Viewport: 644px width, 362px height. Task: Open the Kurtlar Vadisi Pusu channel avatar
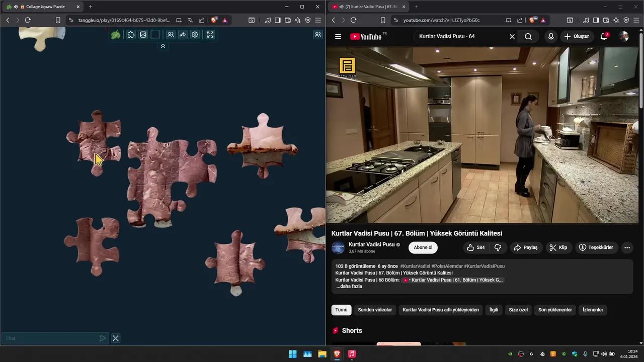click(338, 247)
